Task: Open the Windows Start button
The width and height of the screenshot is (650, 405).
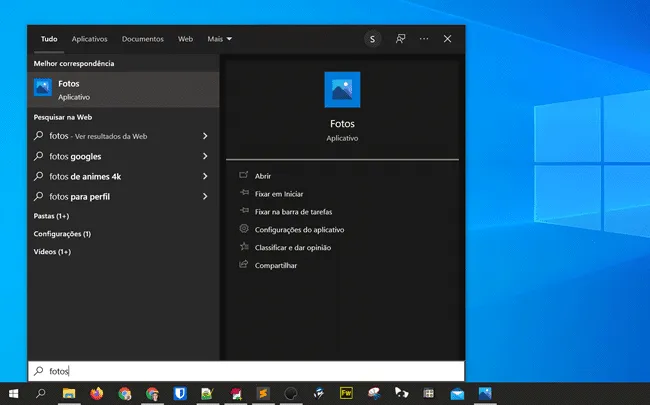Action: click(x=14, y=393)
